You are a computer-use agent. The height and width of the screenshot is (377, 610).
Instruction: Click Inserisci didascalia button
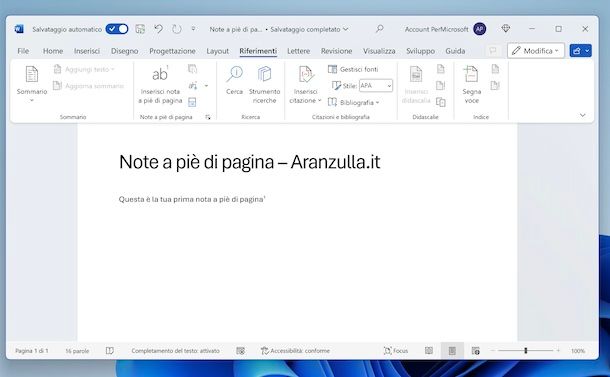(416, 85)
